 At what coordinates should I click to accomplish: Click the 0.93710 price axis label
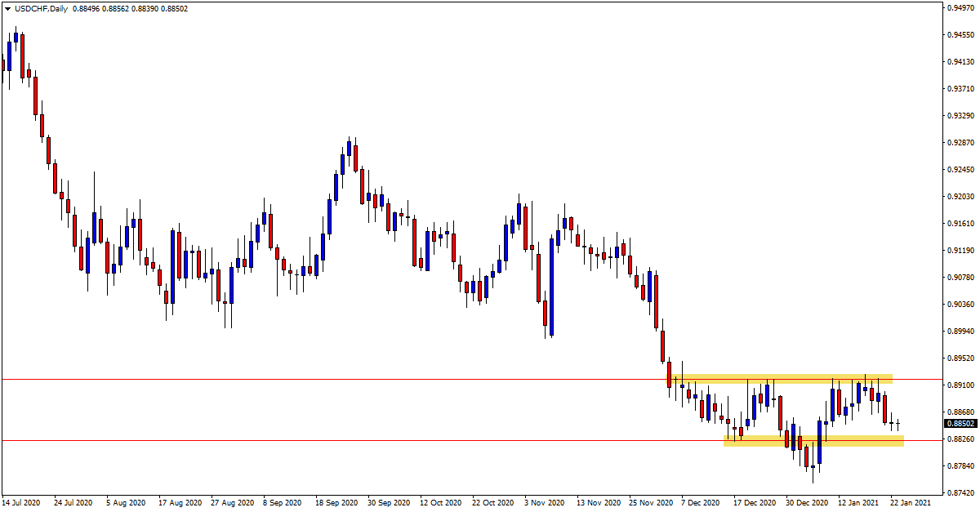tap(960, 89)
